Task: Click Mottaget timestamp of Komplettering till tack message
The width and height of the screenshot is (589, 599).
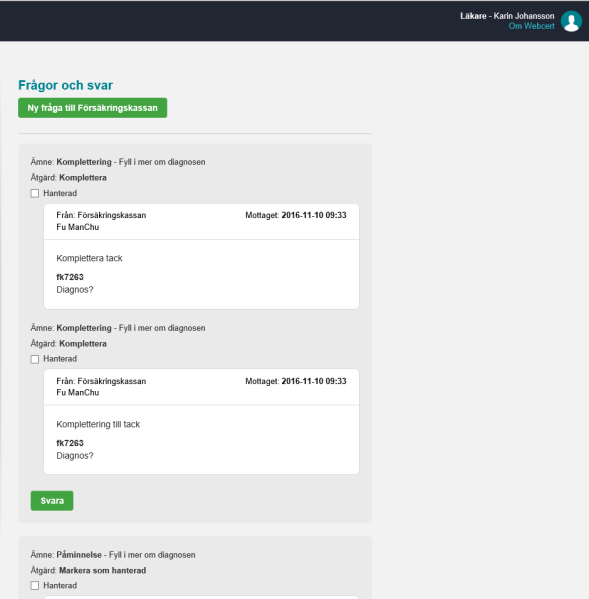Action: coord(296,381)
